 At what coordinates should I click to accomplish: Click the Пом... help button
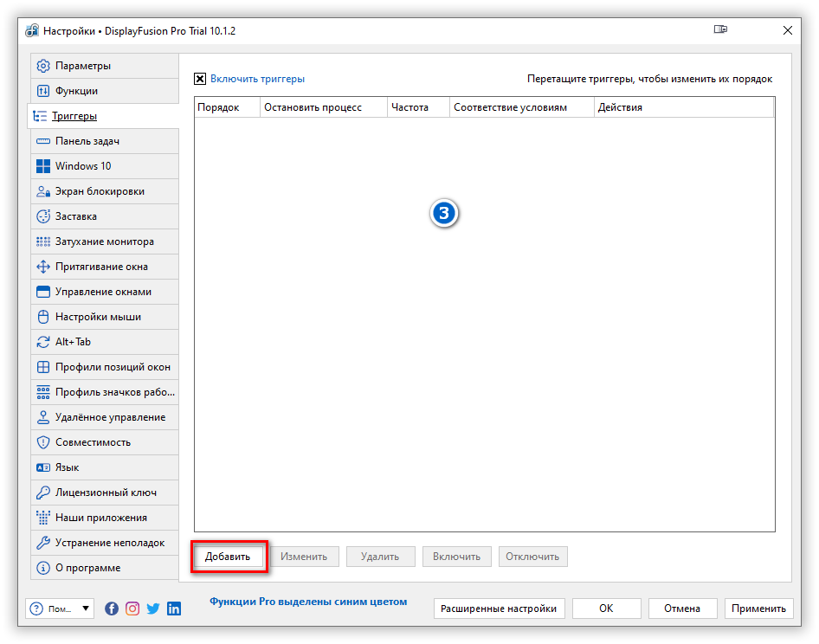pos(60,609)
